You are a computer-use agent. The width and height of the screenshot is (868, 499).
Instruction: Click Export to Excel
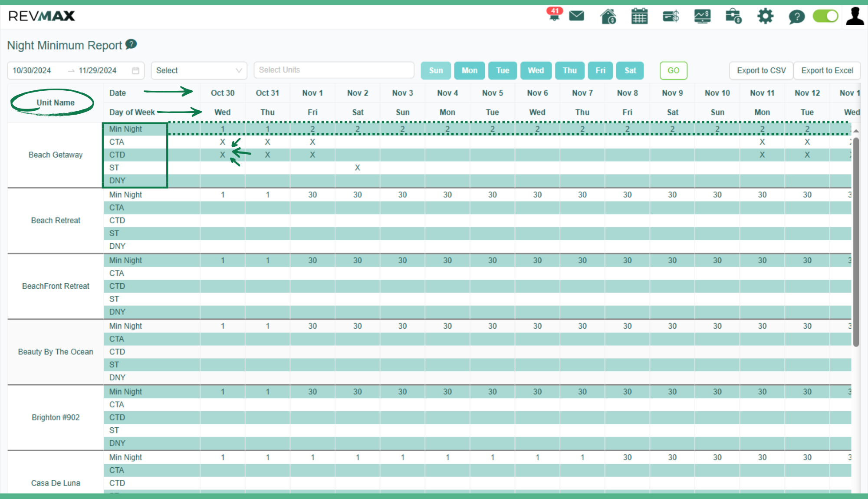827,70
